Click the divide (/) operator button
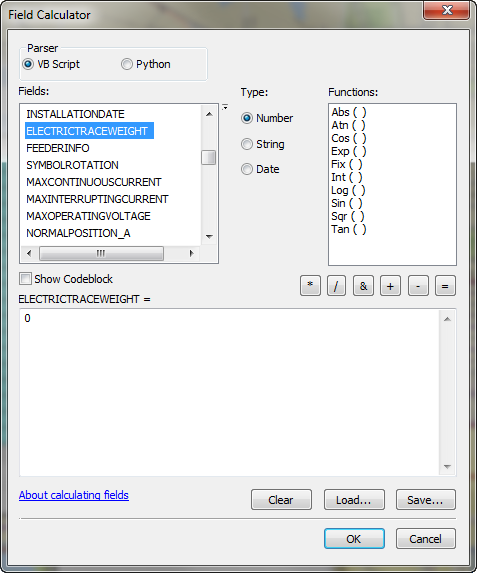The width and height of the screenshot is (477, 573). click(336, 286)
